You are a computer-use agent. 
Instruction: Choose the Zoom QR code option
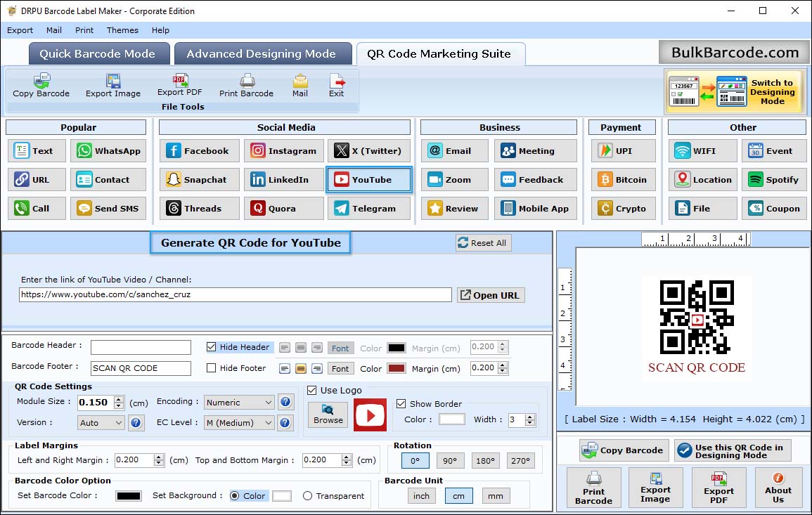click(454, 180)
